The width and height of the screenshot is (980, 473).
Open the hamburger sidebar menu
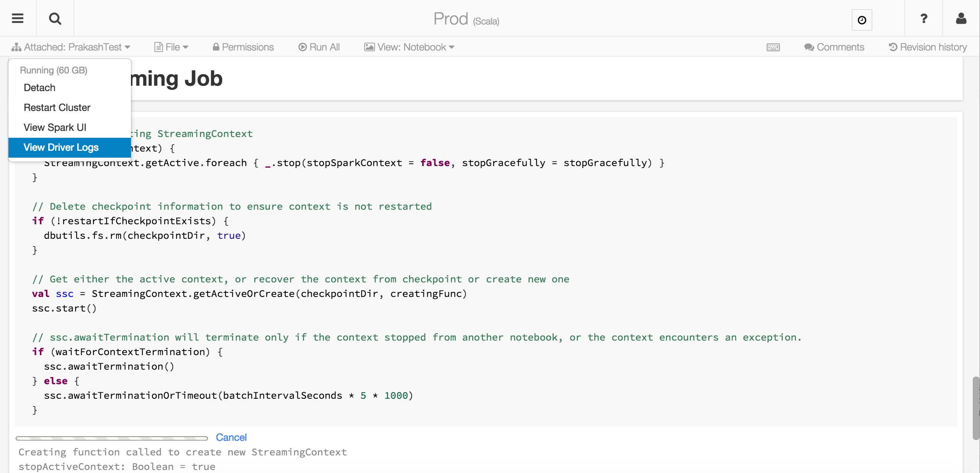[18, 18]
